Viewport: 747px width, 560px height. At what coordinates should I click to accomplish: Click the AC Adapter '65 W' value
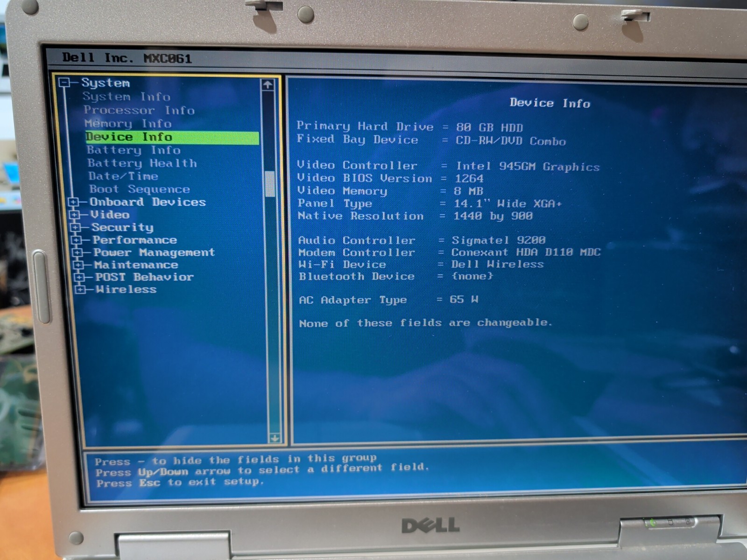click(x=464, y=300)
